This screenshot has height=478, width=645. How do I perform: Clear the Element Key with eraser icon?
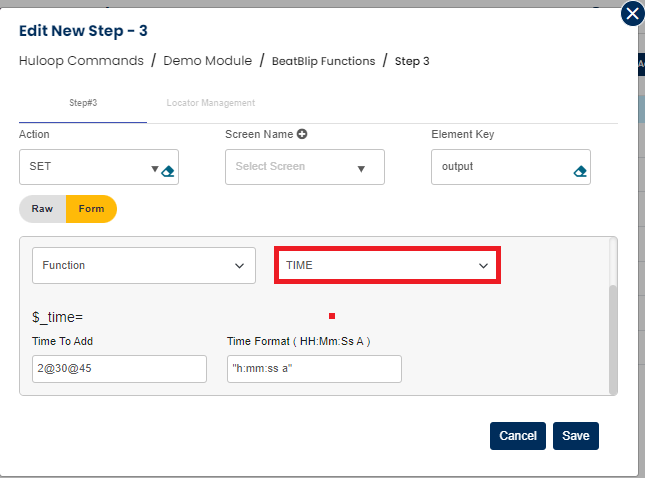click(580, 171)
